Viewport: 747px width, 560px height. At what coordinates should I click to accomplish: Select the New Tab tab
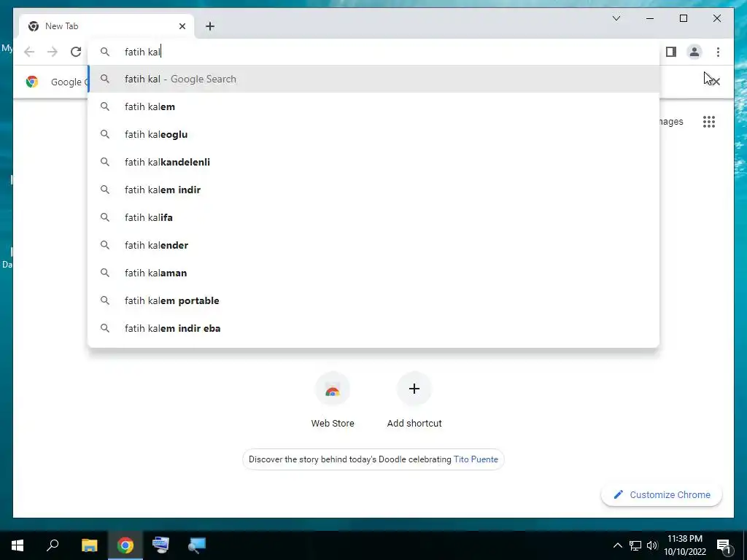click(x=107, y=26)
